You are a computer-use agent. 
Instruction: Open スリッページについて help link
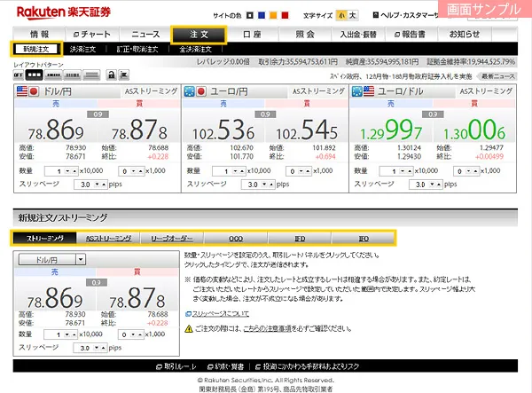(x=220, y=314)
